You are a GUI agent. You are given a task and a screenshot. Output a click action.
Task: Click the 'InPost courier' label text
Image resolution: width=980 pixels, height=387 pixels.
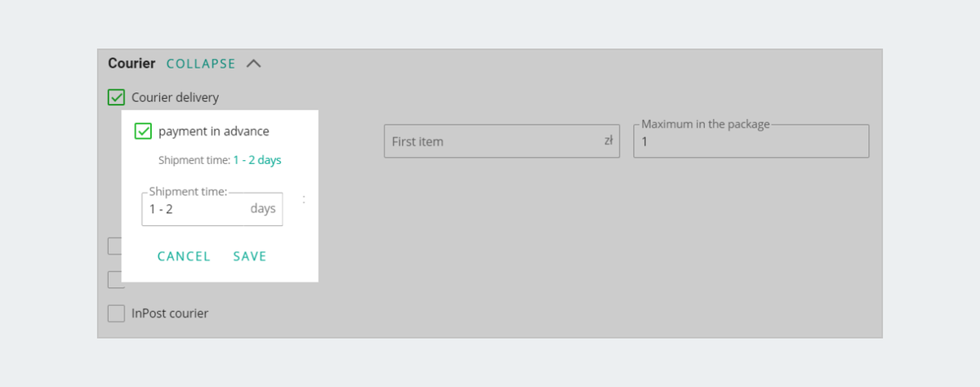170,313
